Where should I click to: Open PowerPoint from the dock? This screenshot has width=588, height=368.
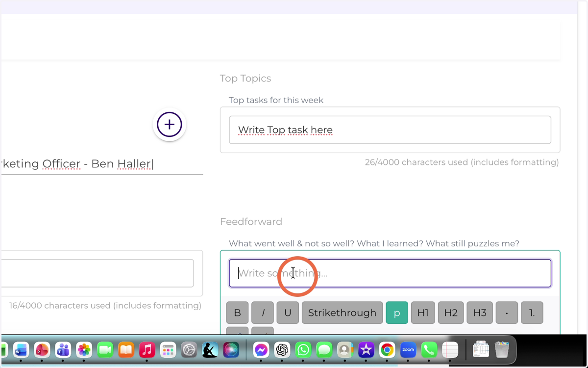click(x=42, y=350)
